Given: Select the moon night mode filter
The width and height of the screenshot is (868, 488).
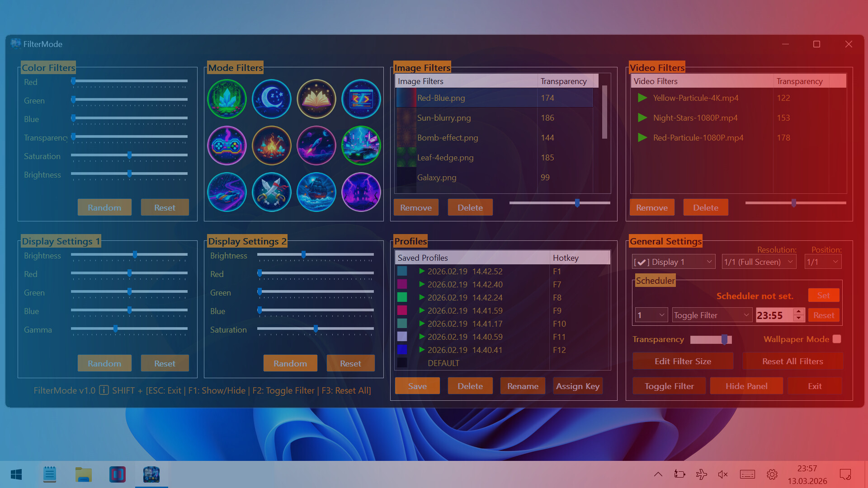Looking at the screenshot, I should click(x=271, y=99).
